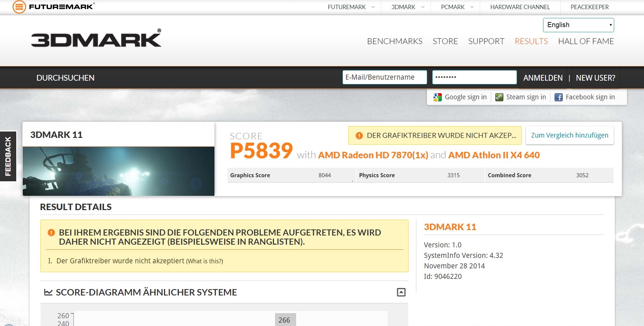Click the November 28 2014 date text

point(454,266)
